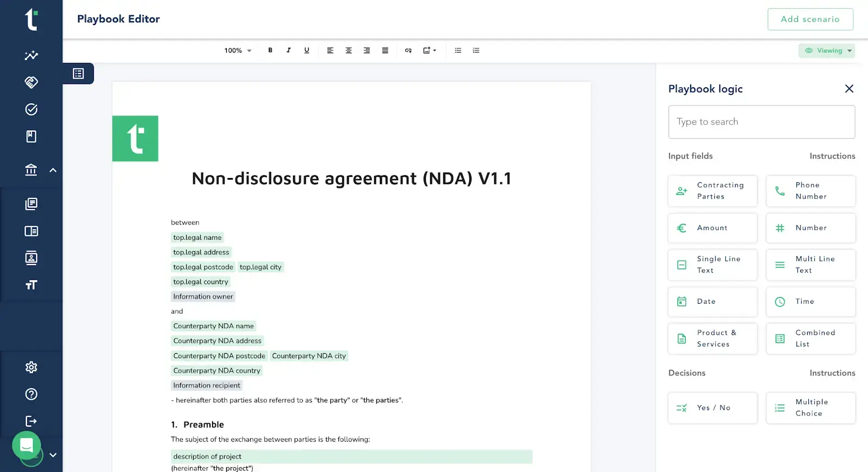The width and height of the screenshot is (868, 472).
Task: Toggle bold formatting
Action: pyautogui.click(x=270, y=50)
